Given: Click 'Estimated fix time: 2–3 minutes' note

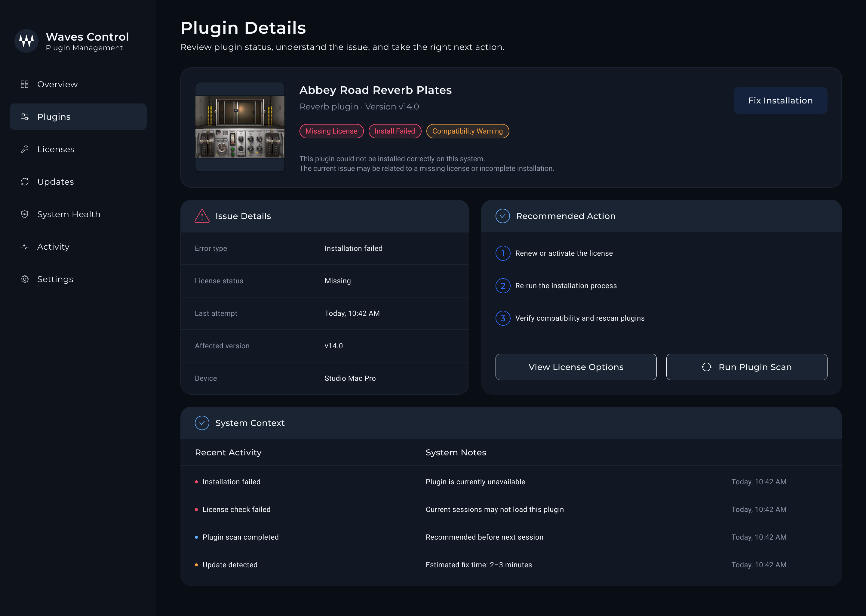Looking at the screenshot, I should pos(478,565).
